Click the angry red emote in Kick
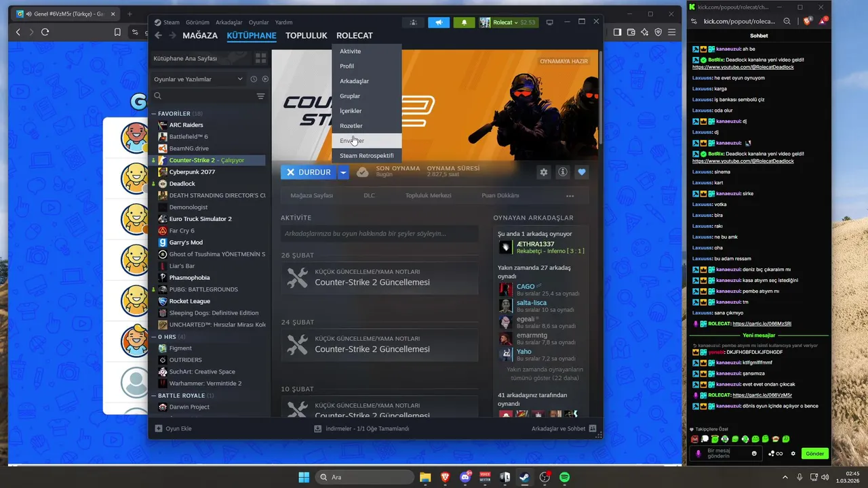The width and height of the screenshot is (868, 488). tap(695, 439)
